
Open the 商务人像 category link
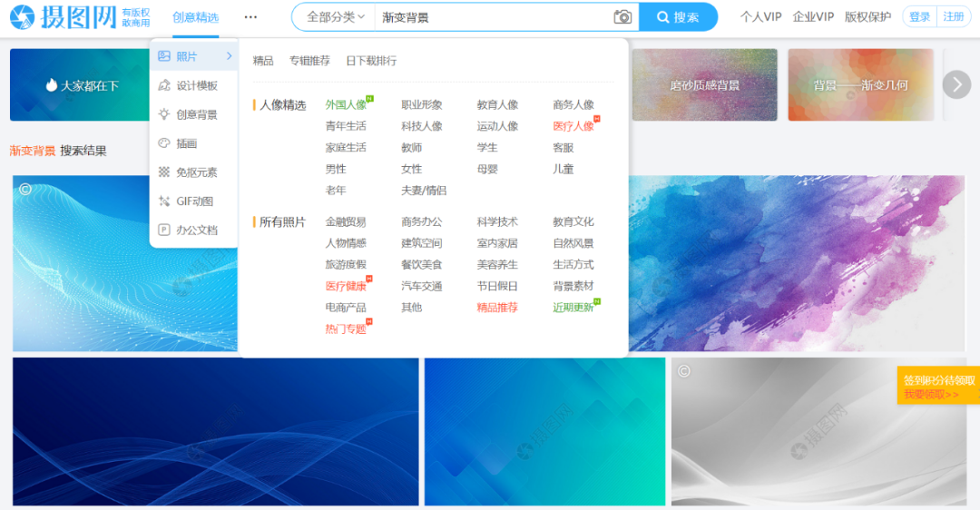point(573,105)
